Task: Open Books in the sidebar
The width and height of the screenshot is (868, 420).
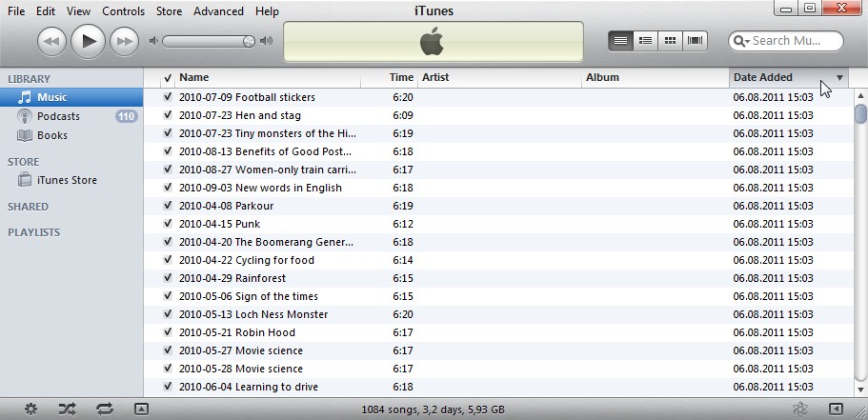Action: pyautogui.click(x=71, y=135)
